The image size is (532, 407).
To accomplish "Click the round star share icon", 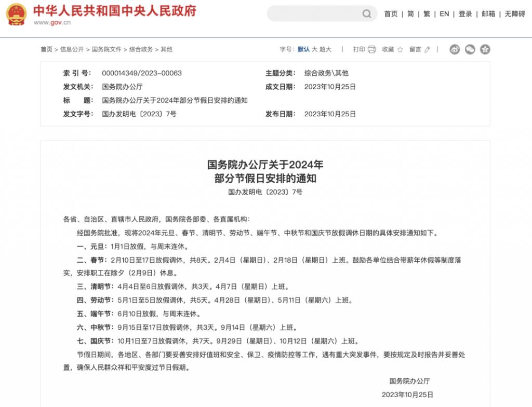I will click(485, 49).
